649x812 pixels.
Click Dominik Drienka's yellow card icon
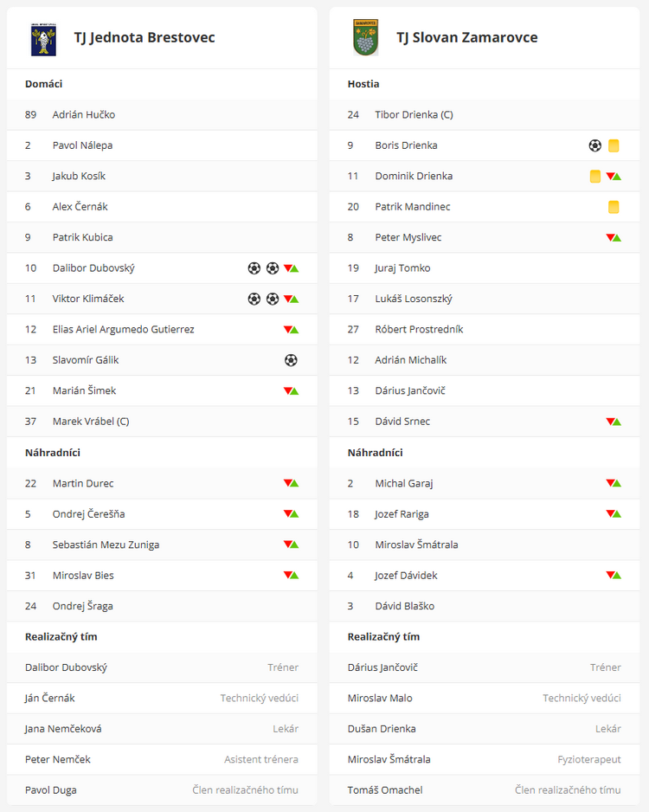595,177
